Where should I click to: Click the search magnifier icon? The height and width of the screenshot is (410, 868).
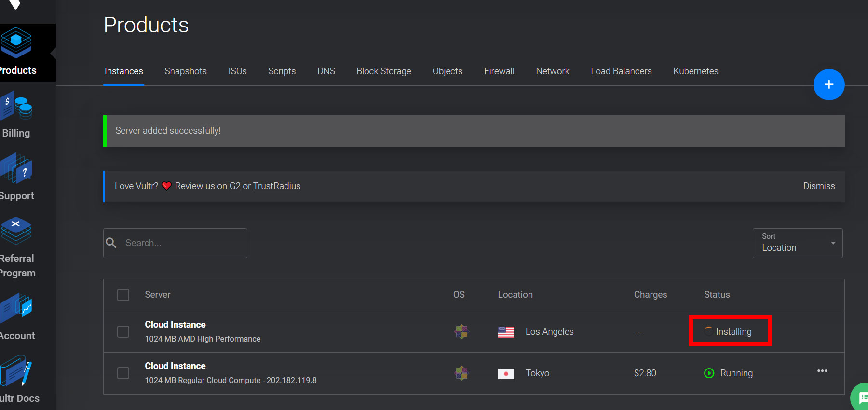point(111,243)
